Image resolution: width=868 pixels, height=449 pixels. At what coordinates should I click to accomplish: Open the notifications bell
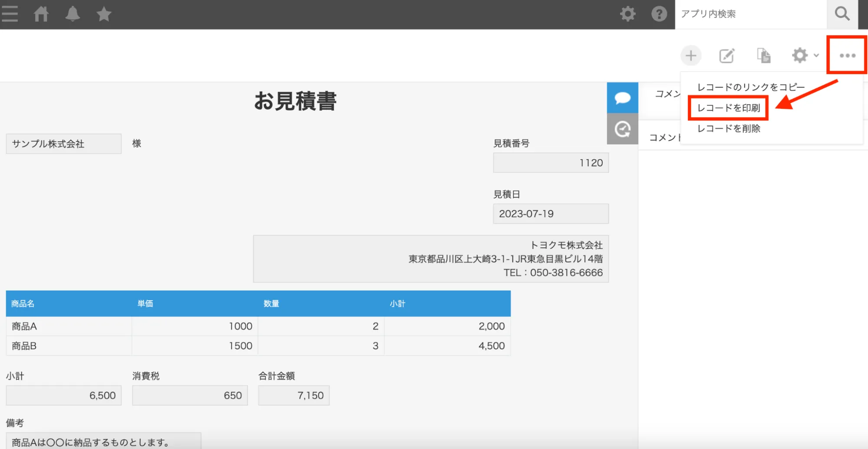(73, 14)
